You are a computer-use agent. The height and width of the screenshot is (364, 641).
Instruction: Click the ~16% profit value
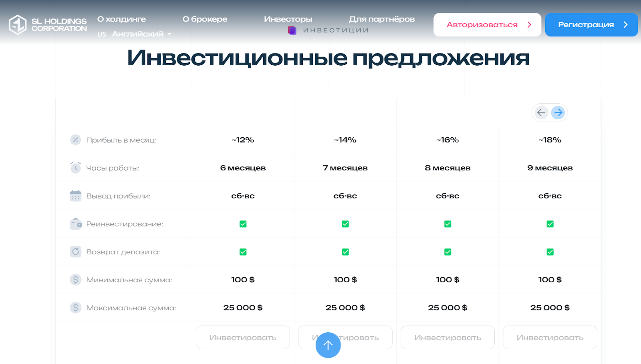tap(447, 140)
